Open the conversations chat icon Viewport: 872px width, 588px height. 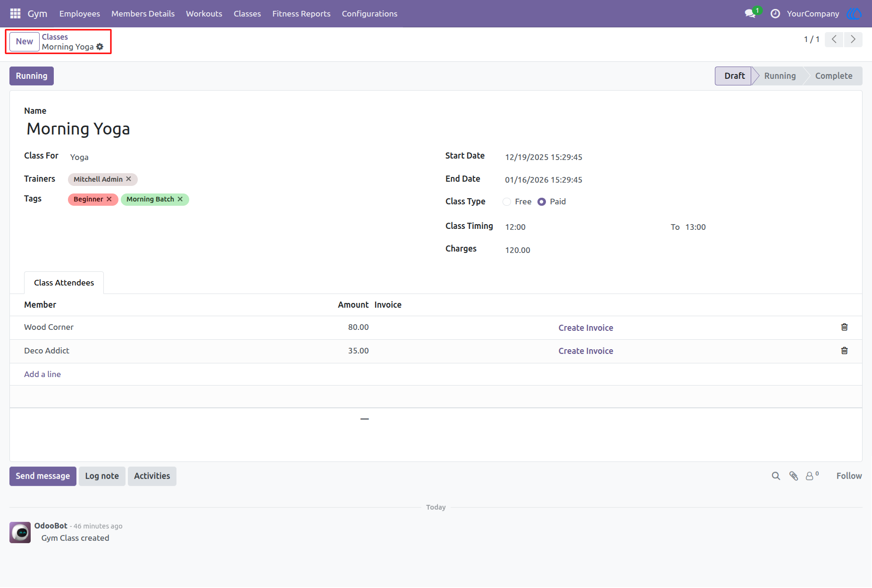coord(750,14)
